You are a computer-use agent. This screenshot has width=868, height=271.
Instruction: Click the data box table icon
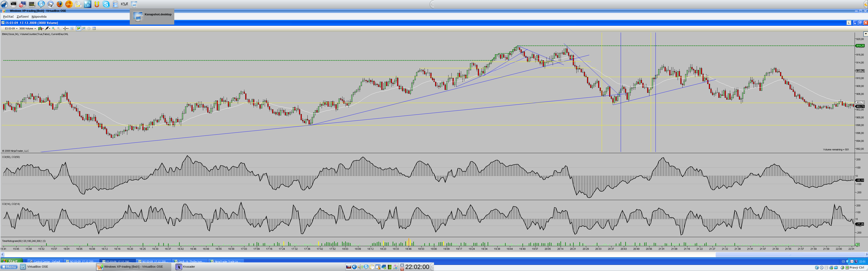click(x=94, y=29)
